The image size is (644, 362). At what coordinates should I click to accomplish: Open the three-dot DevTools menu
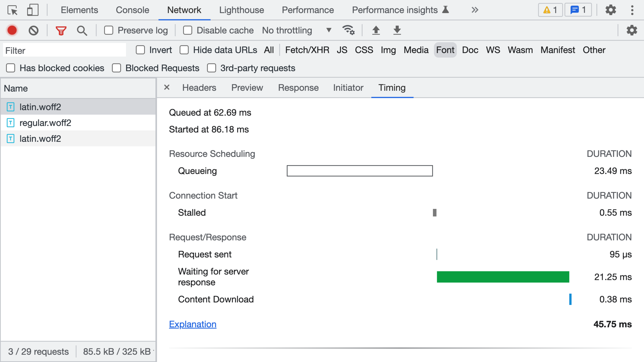point(632,10)
